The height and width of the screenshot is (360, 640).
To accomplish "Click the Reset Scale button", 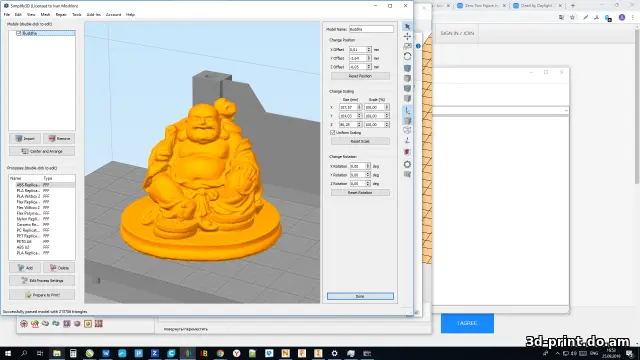I will coord(360,141).
